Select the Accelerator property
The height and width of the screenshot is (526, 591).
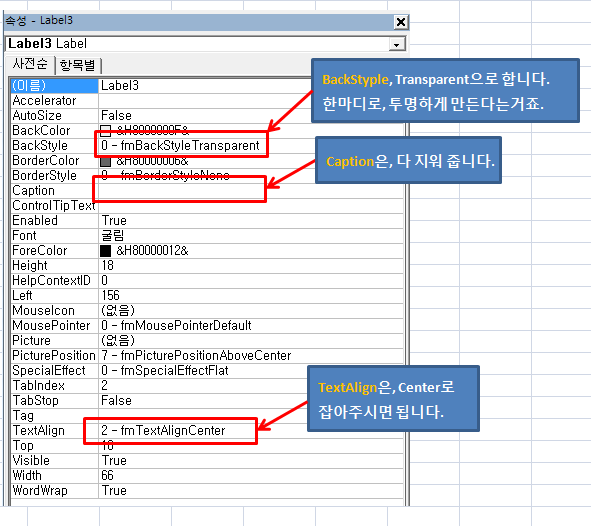click(x=44, y=101)
